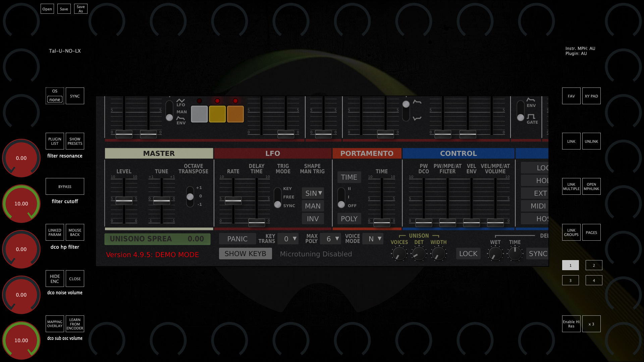
Task: Toggle portamento mode II/I/OFF switch
Action: (341, 198)
